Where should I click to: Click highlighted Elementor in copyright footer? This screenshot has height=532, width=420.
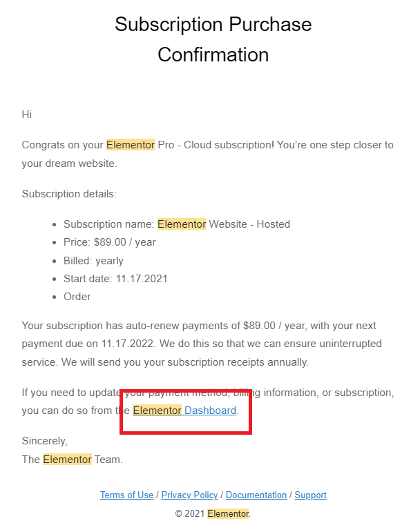pos(228,513)
